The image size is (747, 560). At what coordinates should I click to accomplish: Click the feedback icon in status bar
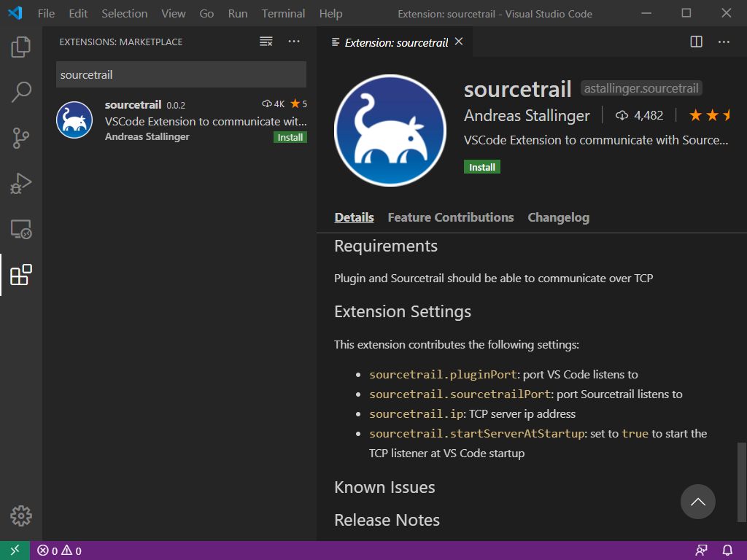[x=701, y=551]
